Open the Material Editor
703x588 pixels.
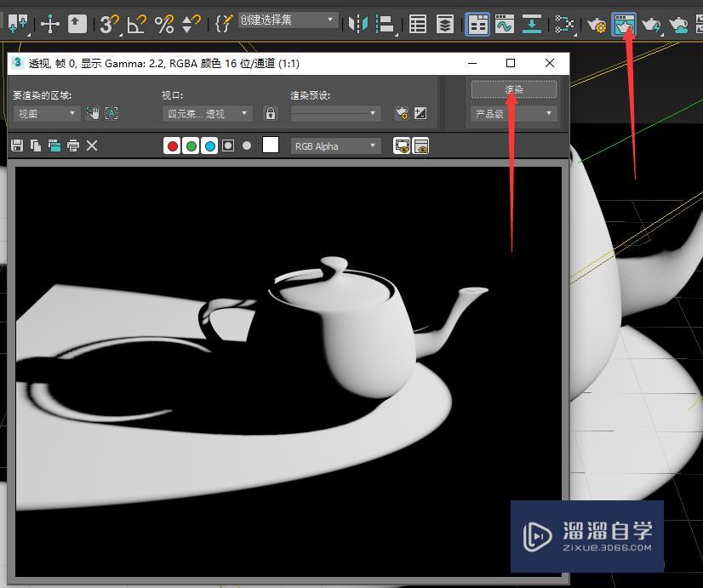coord(564,23)
